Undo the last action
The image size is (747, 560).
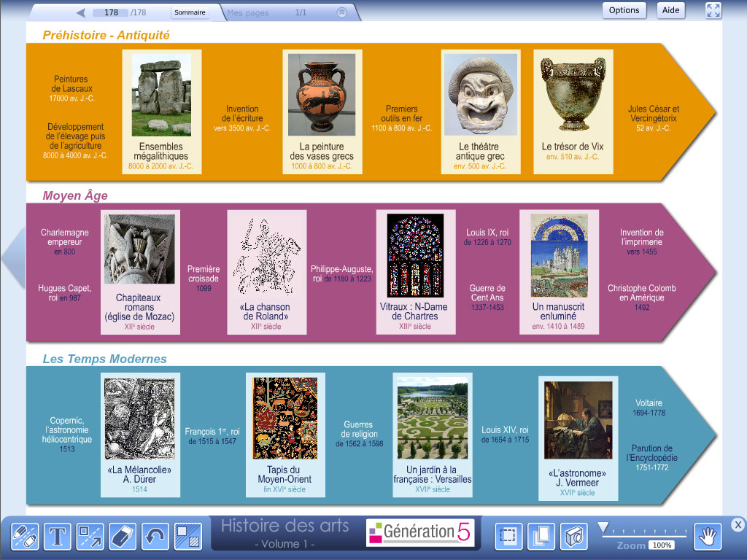point(155,537)
